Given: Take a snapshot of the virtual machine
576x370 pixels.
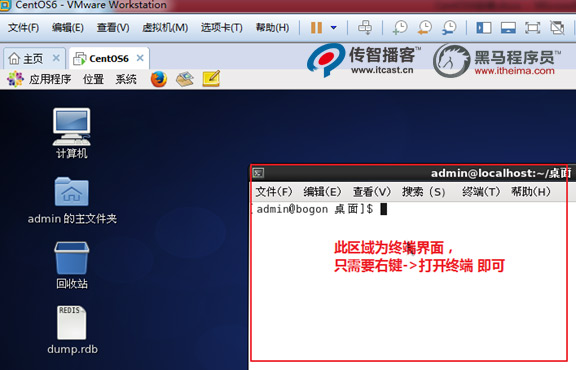Looking at the screenshot, I should (x=400, y=28).
